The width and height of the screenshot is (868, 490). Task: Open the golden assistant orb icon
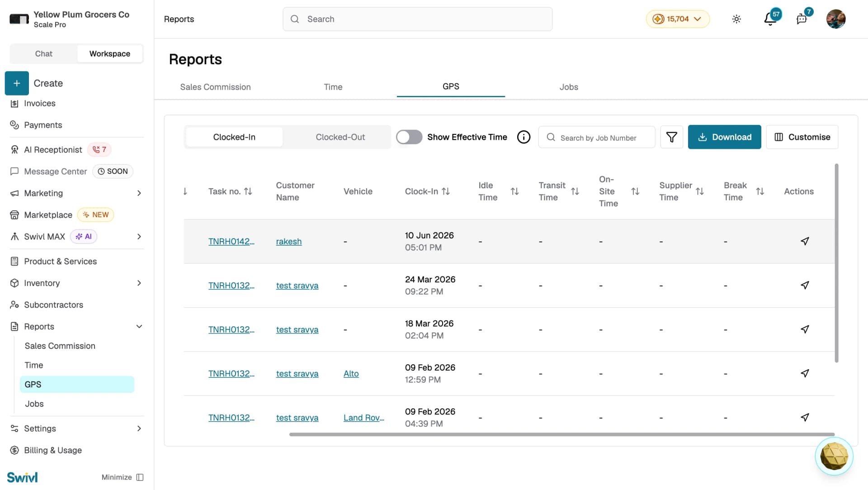pyautogui.click(x=834, y=456)
